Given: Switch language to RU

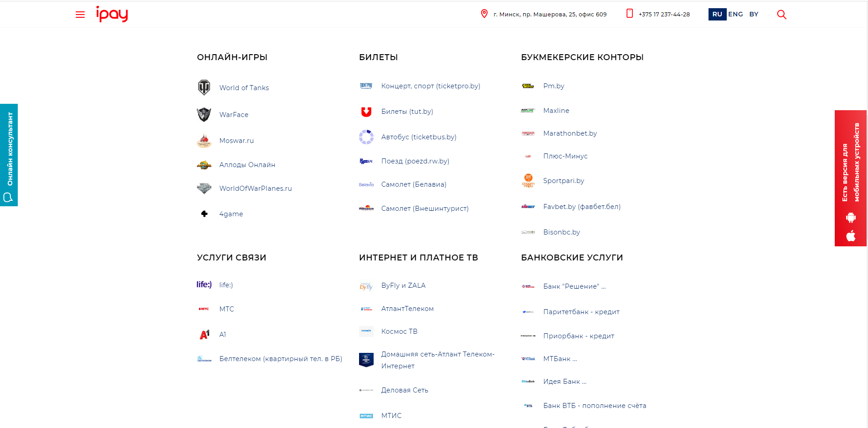Looking at the screenshot, I should tap(717, 14).
